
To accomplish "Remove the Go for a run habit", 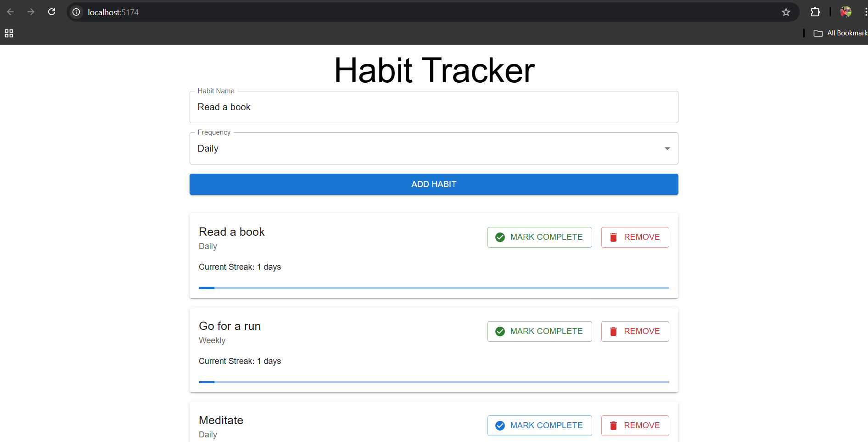I will 635,331.
